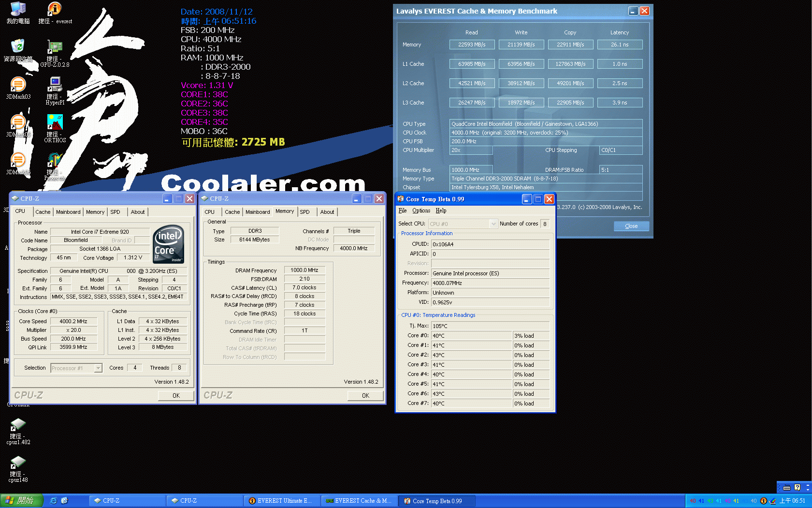Switch to SPD tab in left CPU-Z window

tap(115, 212)
